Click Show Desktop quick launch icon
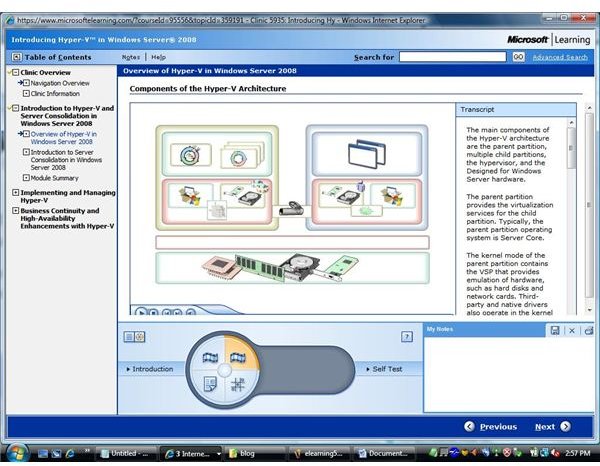 click(43, 454)
